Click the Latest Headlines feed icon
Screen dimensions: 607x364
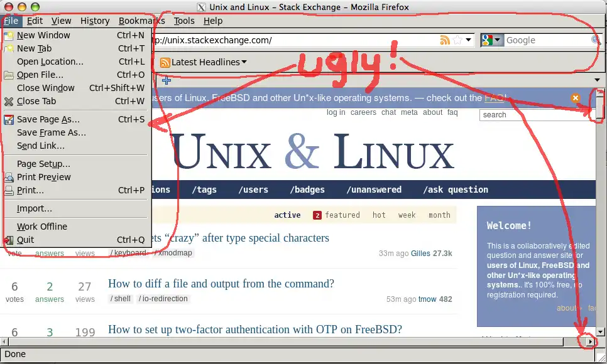165,62
